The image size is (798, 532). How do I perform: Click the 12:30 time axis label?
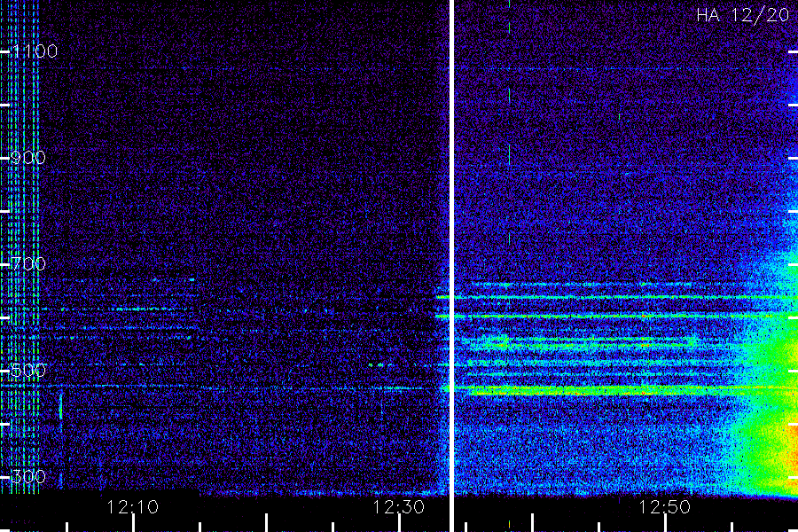tap(398, 507)
